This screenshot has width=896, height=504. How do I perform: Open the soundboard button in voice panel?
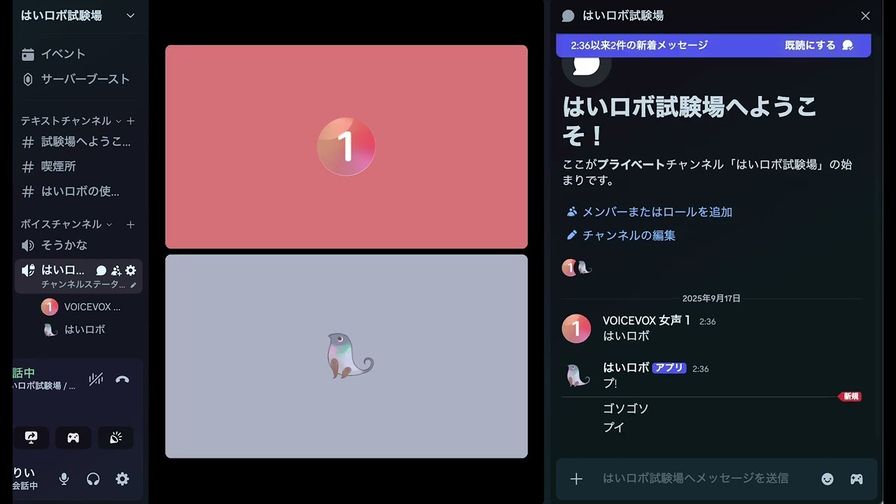click(x=115, y=438)
